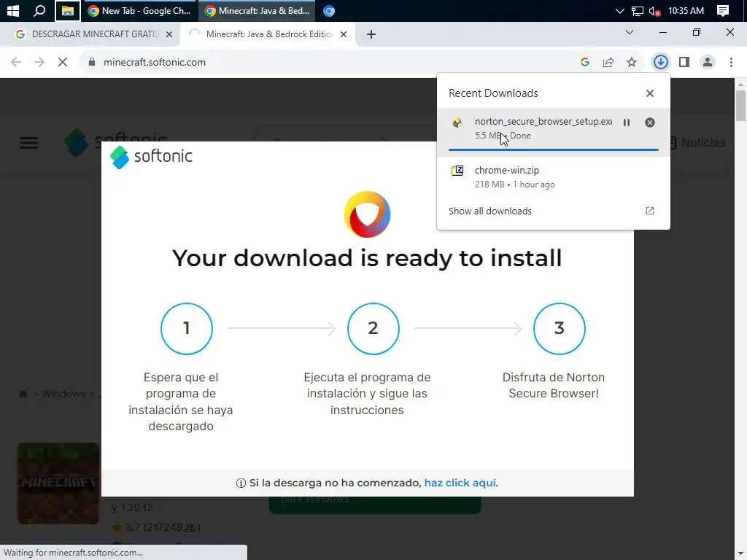
Task: Close the DESCRAGAR MINECRAFT GRATIS tab
Action: [x=169, y=34]
